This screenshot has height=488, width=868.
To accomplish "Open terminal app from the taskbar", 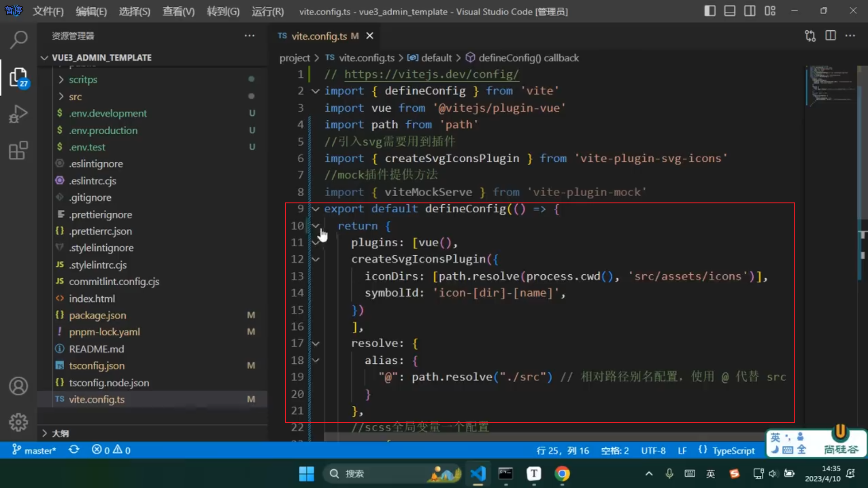I will pyautogui.click(x=505, y=474).
